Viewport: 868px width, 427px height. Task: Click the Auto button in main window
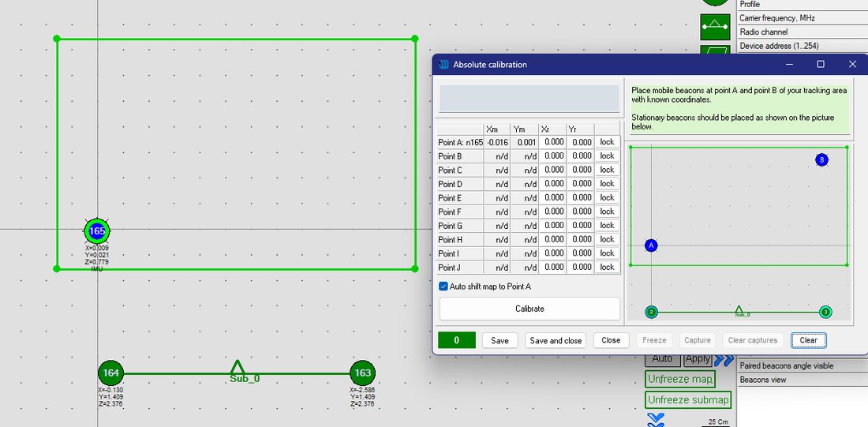point(662,359)
